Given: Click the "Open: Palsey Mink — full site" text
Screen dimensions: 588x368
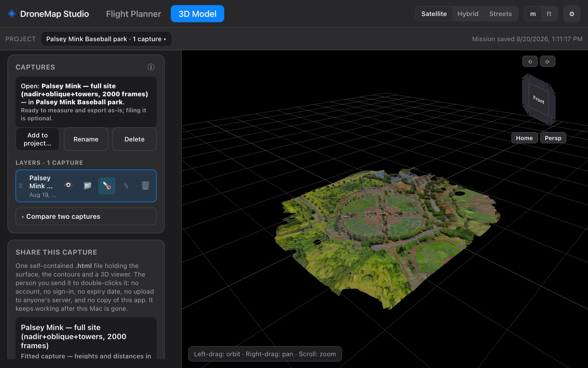Looking at the screenshot, I should pyautogui.click(x=84, y=94).
